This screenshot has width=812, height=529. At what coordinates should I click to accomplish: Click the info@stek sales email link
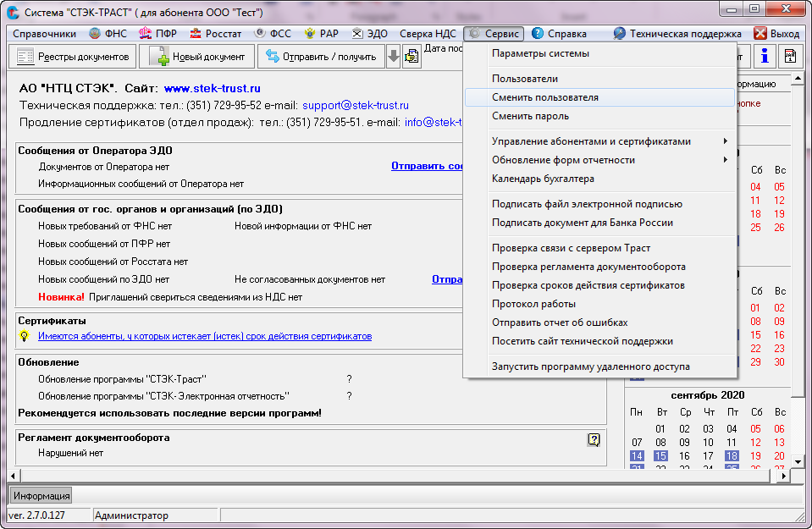tap(434, 123)
